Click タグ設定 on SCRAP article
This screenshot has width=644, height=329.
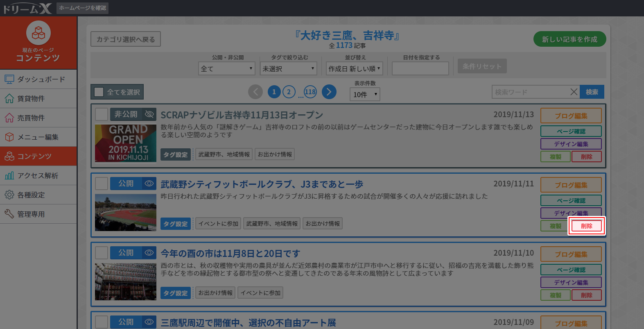(x=176, y=154)
